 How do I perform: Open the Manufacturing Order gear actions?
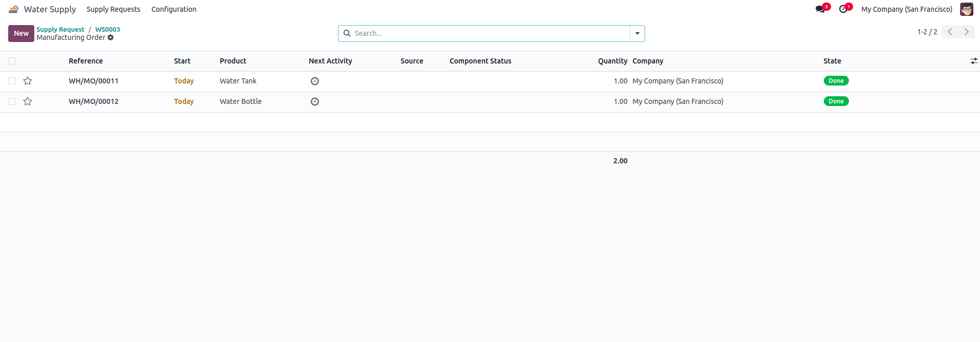(111, 37)
